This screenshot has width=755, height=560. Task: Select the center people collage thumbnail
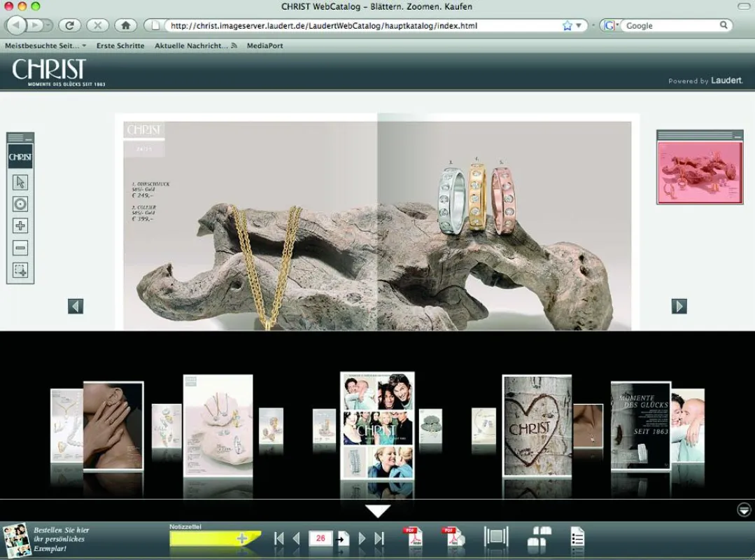378,426
